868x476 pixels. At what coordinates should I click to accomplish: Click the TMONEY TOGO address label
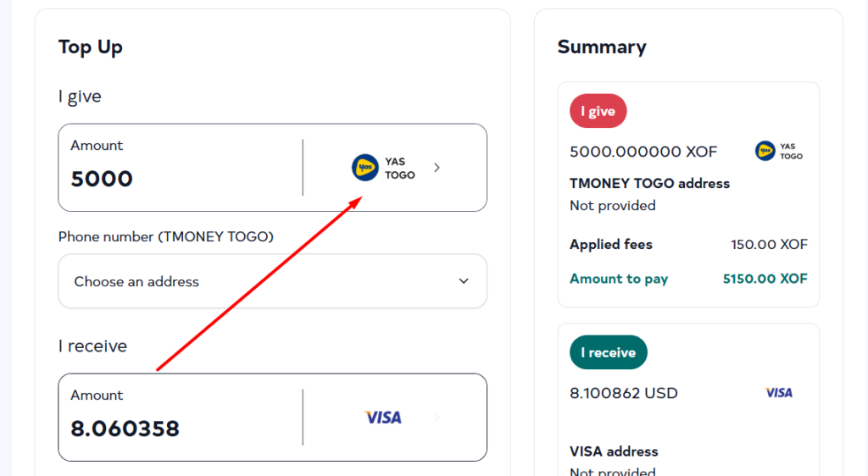[649, 184]
